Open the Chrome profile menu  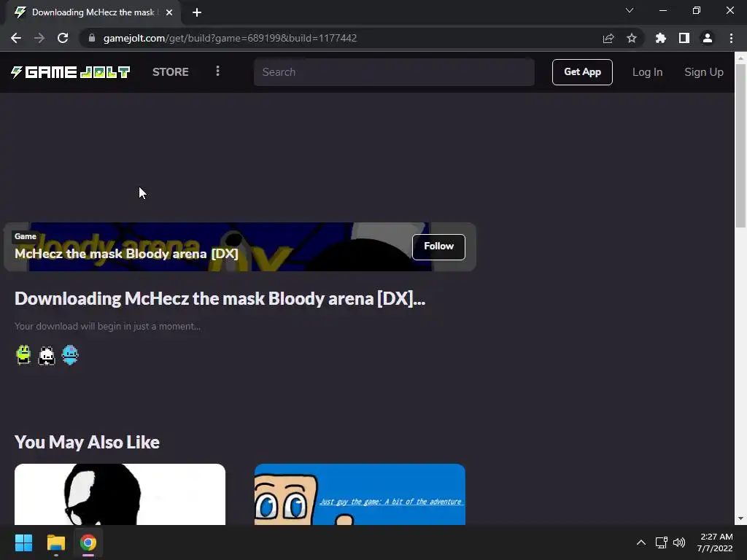(708, 38)
